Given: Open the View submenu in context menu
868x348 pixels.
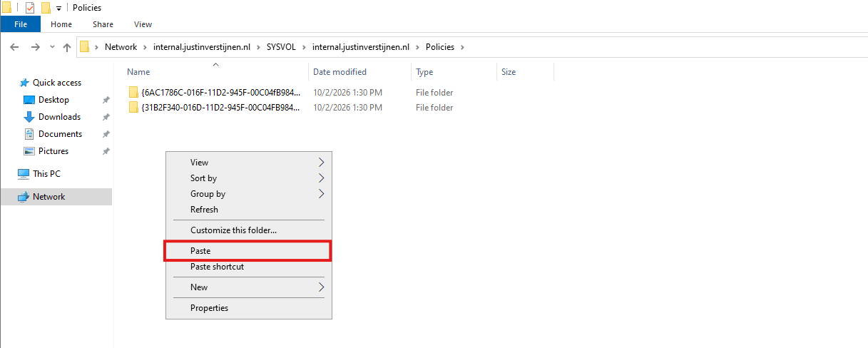Looking at the screenshot, I should (248, 163).
